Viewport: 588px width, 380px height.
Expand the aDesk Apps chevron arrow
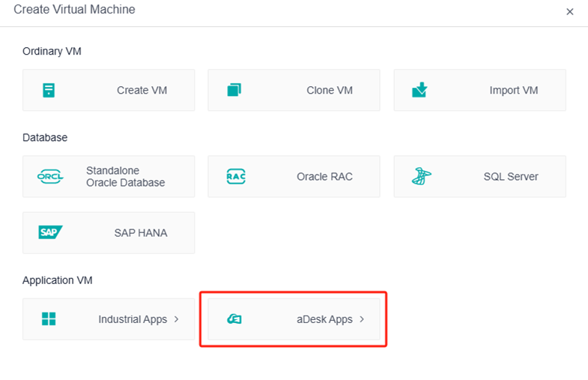tap(362, 319)
